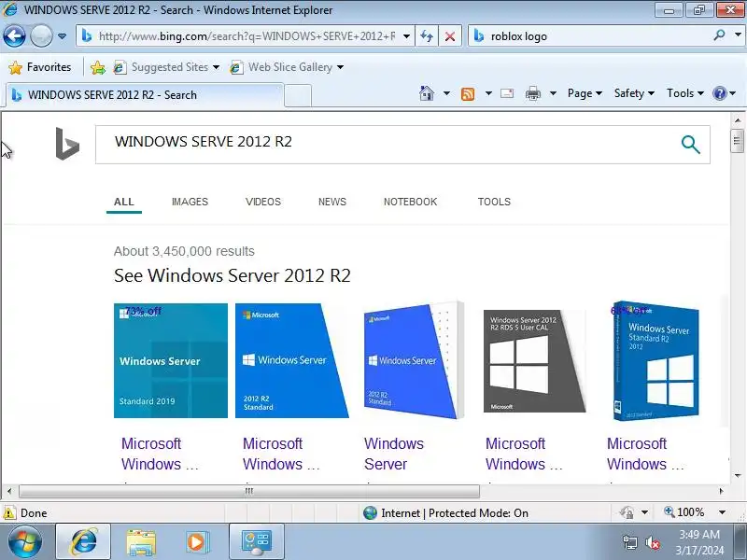Select the ALL results tab
This screenshot has width=747, height=560.
pos(124,202)
